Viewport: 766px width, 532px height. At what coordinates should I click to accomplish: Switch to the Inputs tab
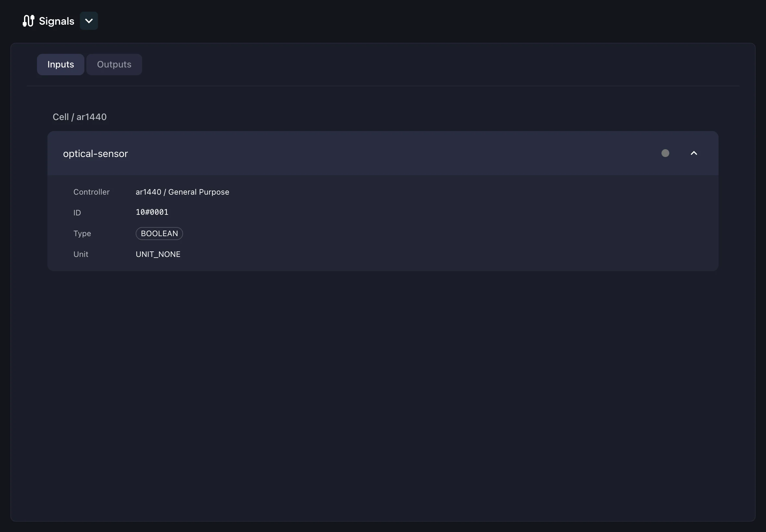click(x=60, y=64)
